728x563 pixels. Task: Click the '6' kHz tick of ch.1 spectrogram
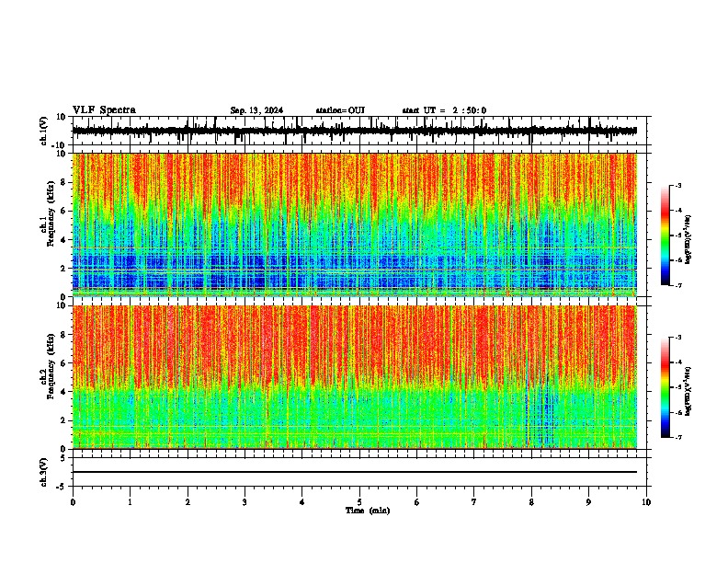[63, 212]
